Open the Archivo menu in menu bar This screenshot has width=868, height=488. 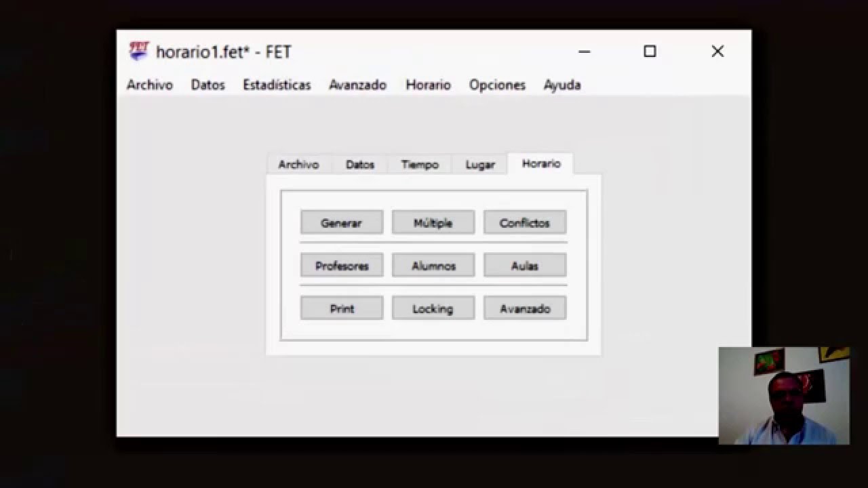[150, 85]
